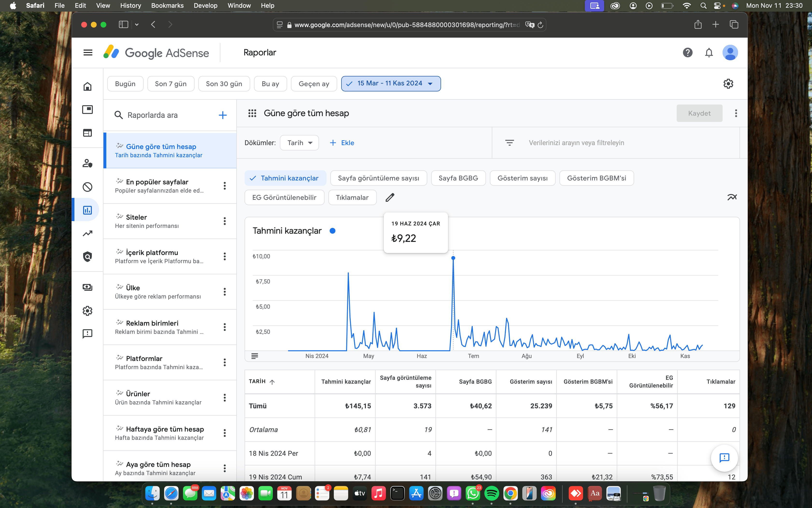Toggle Gösterim sayısı metric chip
The width and height of the screenshot is (812, 508).
[x=522, y=178]
